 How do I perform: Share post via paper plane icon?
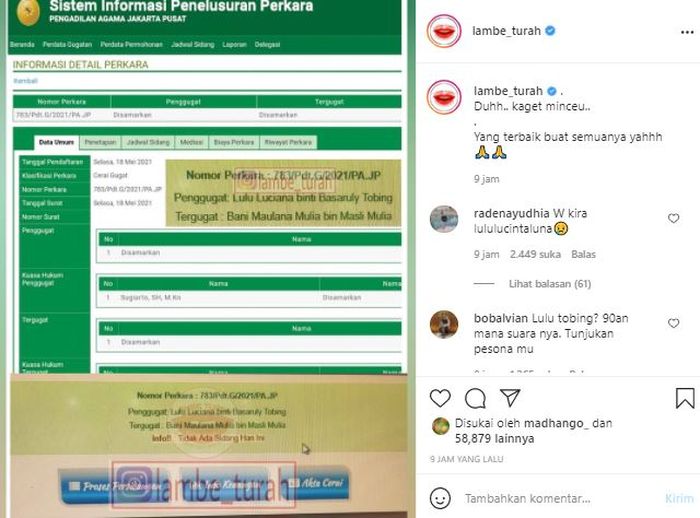510,397
